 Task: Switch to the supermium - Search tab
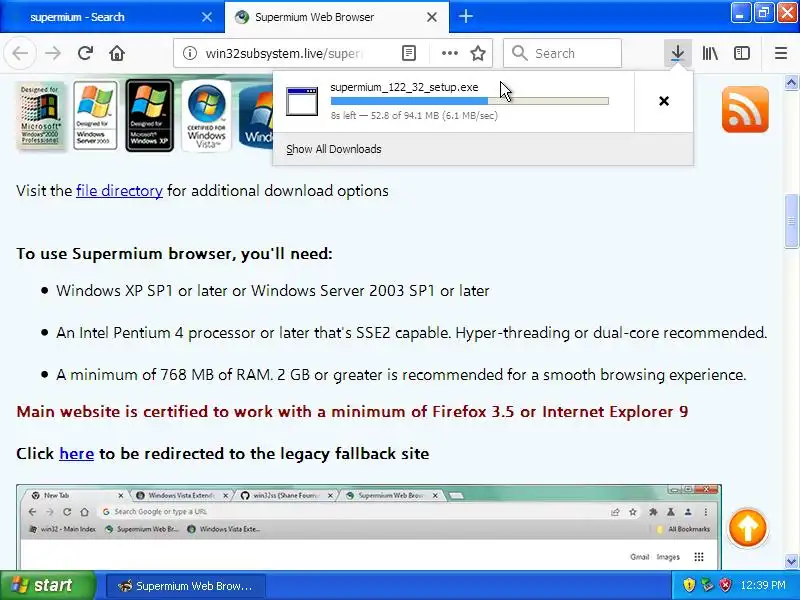(x=112, y=17)
